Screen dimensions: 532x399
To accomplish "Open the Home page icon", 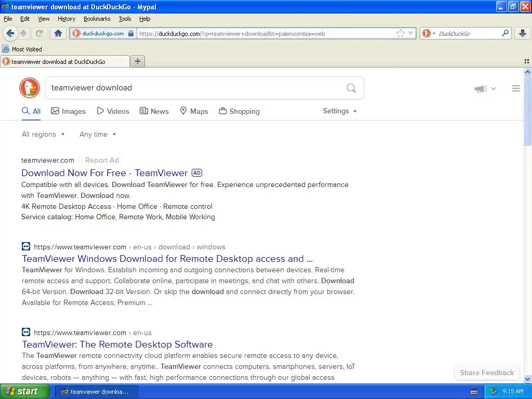I will [x=58, y=33].
